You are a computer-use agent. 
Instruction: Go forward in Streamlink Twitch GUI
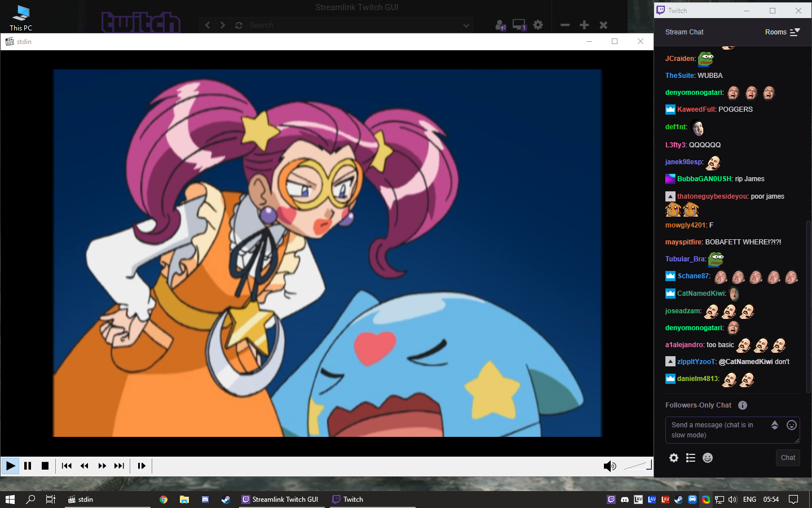[x=223, y=25]
